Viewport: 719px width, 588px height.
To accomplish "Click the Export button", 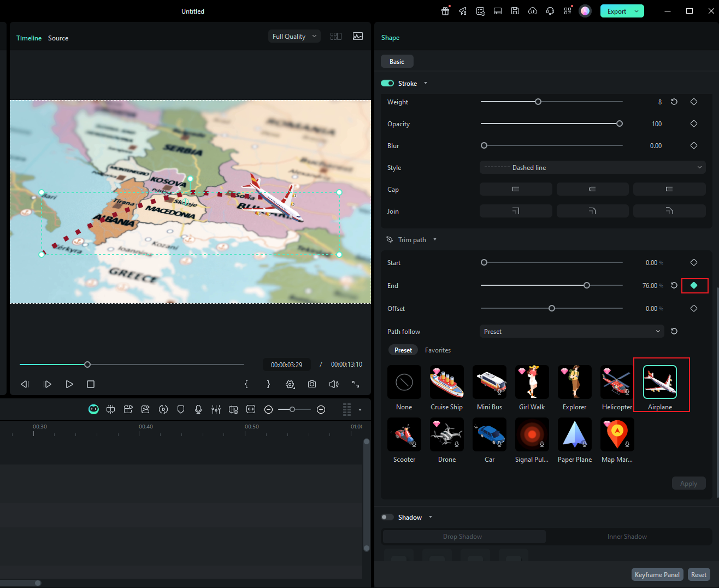I will click(x=616, y=11).
